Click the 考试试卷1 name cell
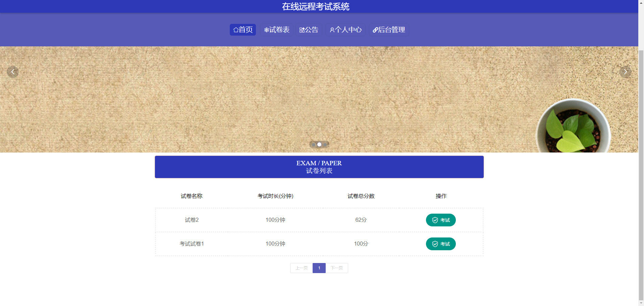 coord(192,244)
